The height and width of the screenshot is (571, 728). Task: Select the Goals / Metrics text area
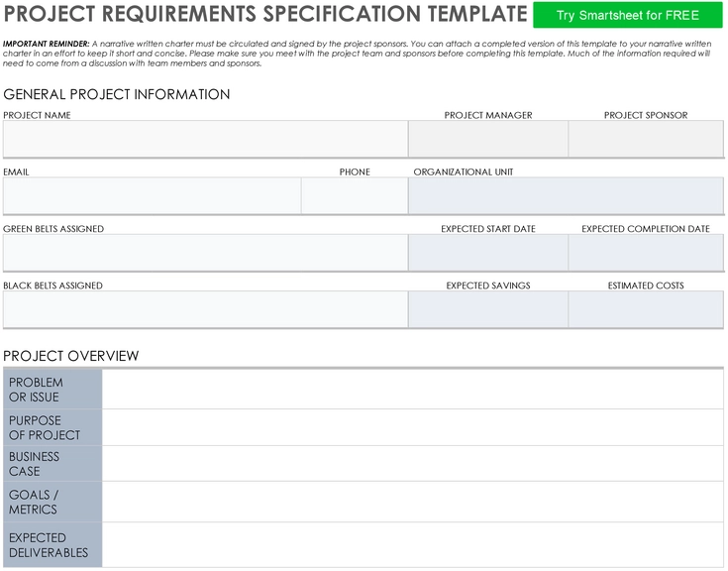413,502
